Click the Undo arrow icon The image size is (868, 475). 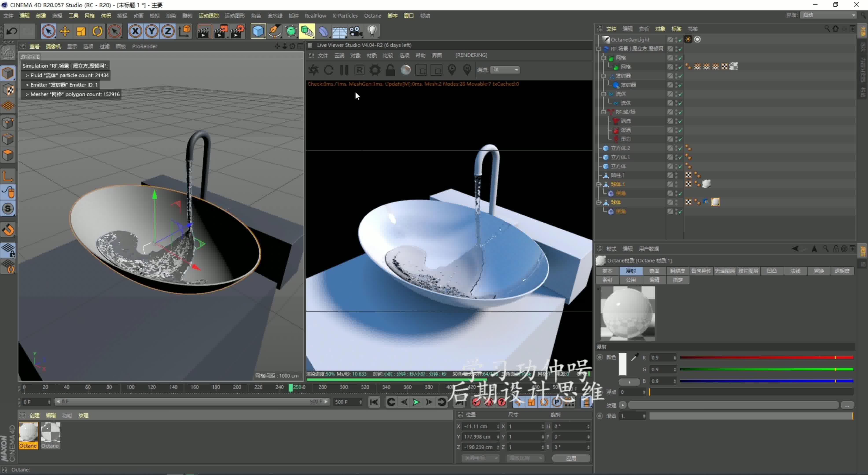coord(12,31)
